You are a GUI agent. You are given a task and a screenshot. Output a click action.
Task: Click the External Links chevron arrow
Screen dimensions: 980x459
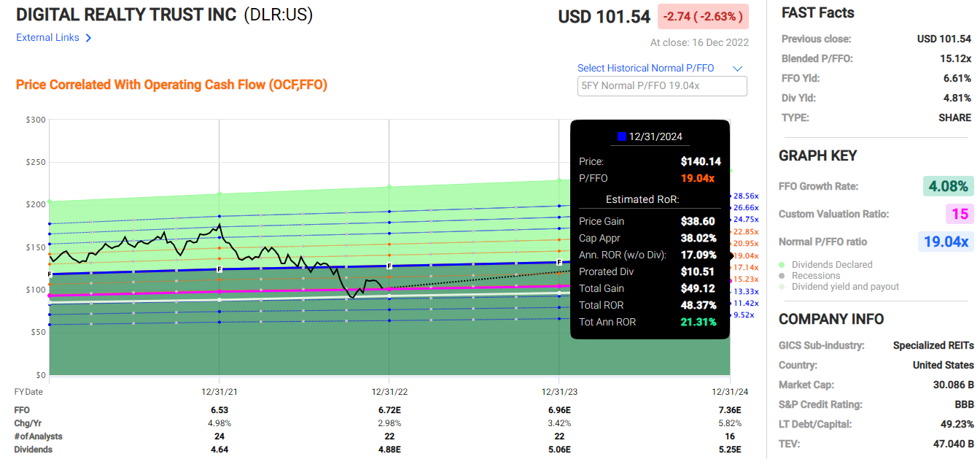click(89, 38)
